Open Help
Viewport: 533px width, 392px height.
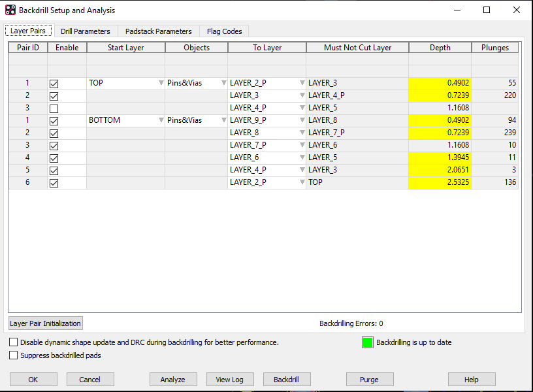point(472,380)
